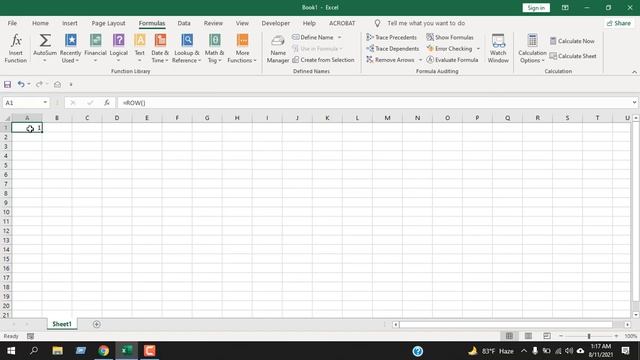Customize the Quick Access Toolbar
This screenshot has width=640, height=360.
pyautogui.click(x=71, y=84)
